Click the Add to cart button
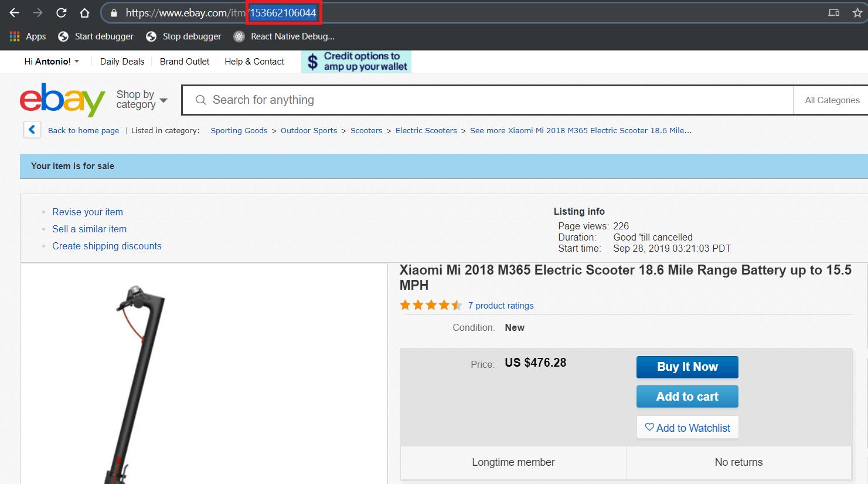The image size is (868, 484). 687,397
